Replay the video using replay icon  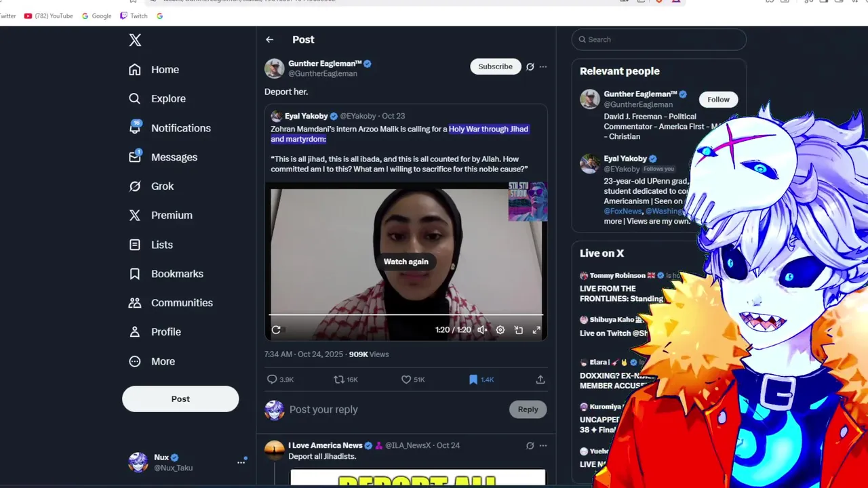coord(276,330)
